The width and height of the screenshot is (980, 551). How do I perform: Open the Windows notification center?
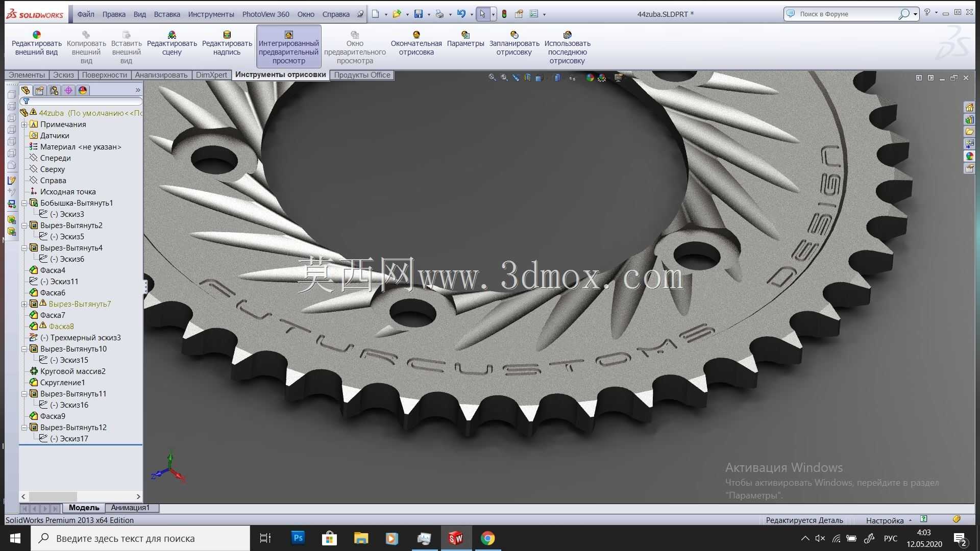pyautogui.click(x=960, y=539)
